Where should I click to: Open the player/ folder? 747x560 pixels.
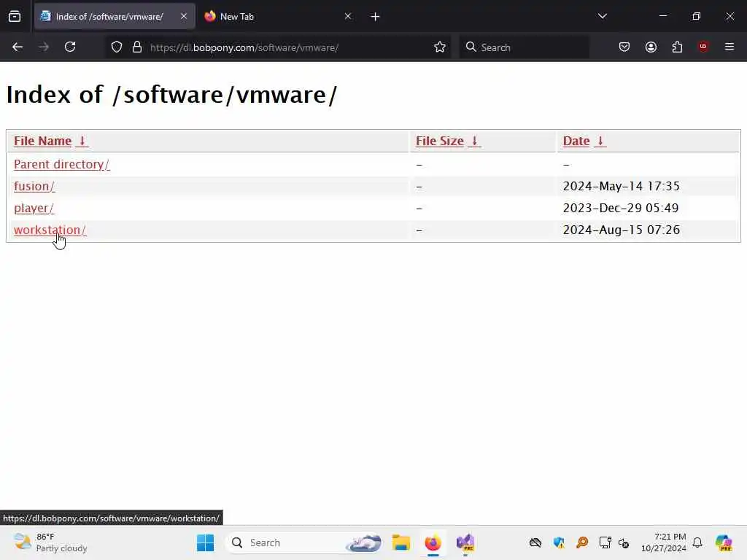(34, 208)
